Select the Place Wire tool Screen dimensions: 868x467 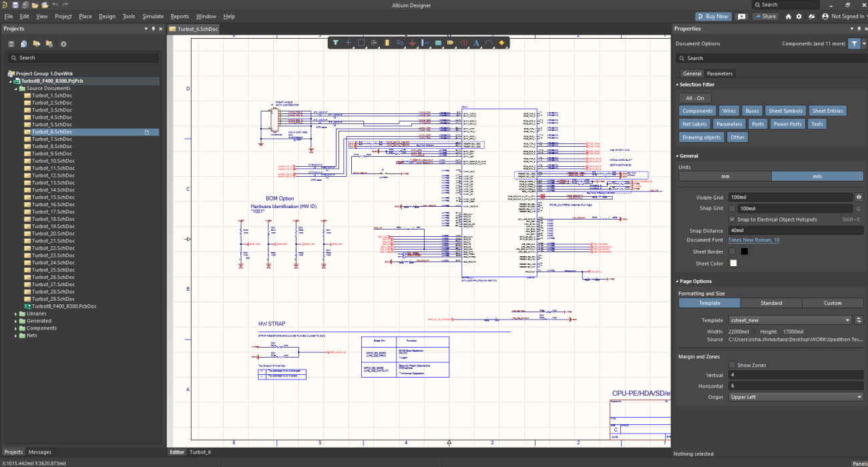(399, 43)
